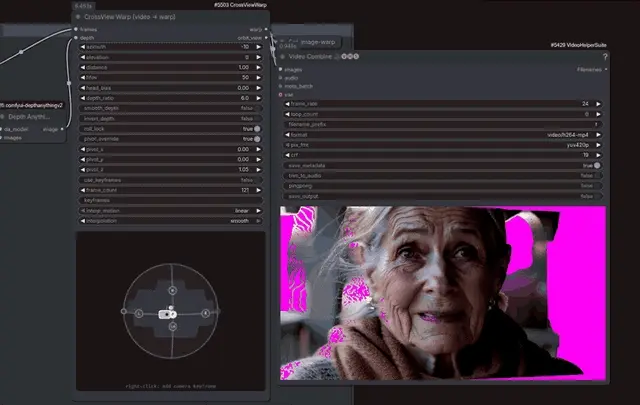Select previous interp_motion option arrow

pos(83,211)
